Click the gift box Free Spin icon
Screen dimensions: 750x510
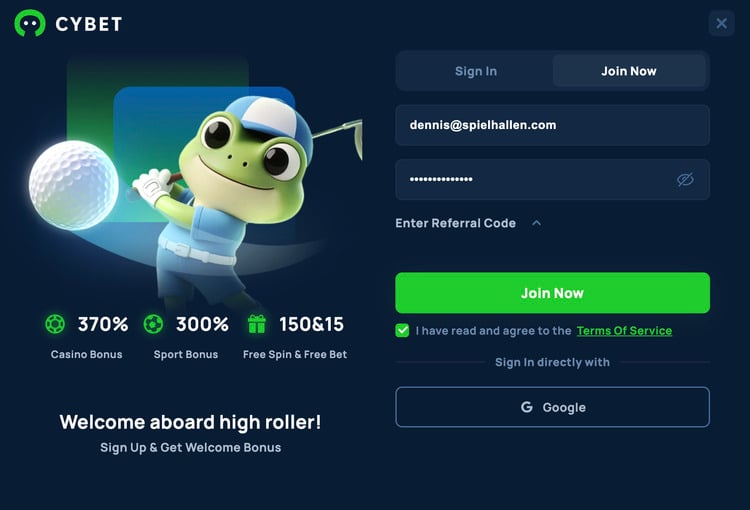[257, 324]
